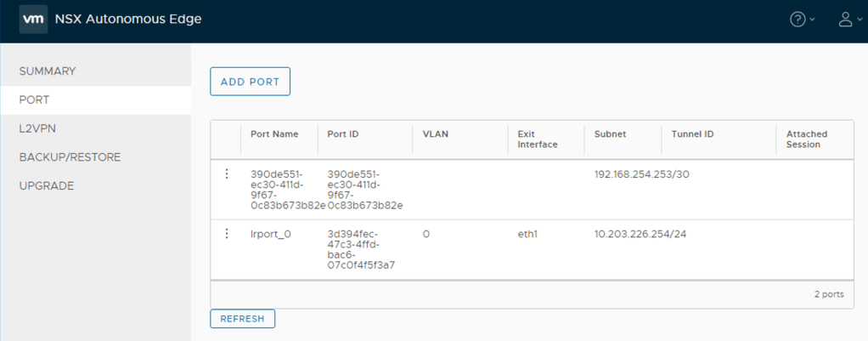Navigate to Backup/Restore
Screen dimensions: 868x341
point(70,157)
